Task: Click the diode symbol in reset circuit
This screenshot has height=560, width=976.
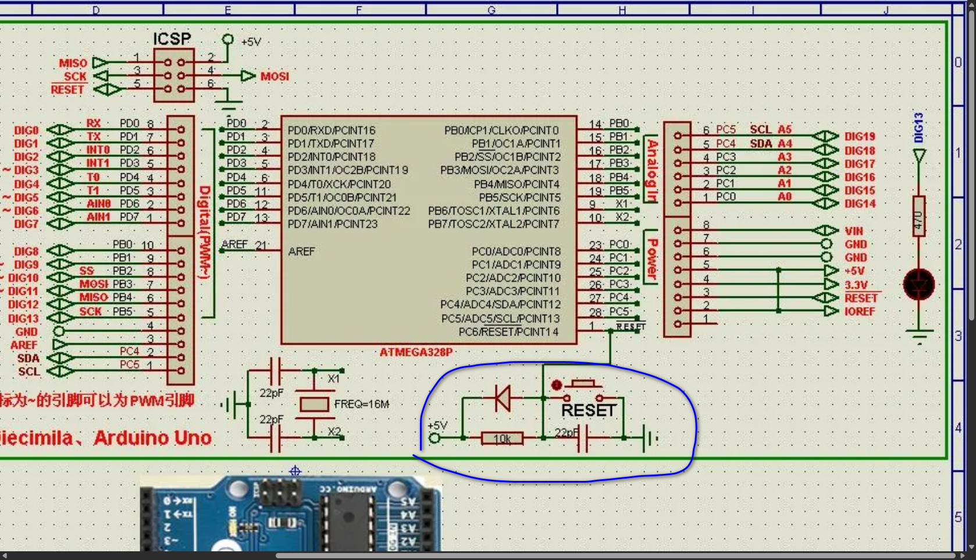Action: coord(502,398)
